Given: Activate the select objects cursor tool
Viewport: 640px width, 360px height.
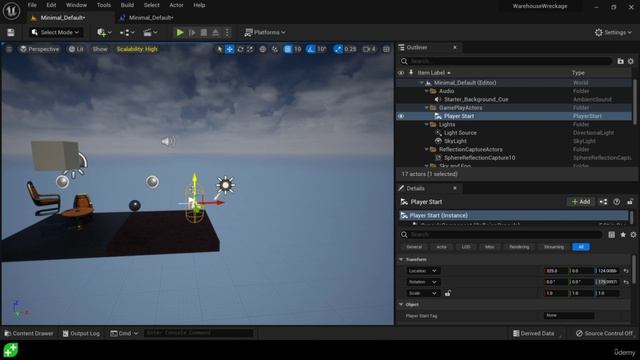Looking at the screenshot, I should (x=220, y=49).
